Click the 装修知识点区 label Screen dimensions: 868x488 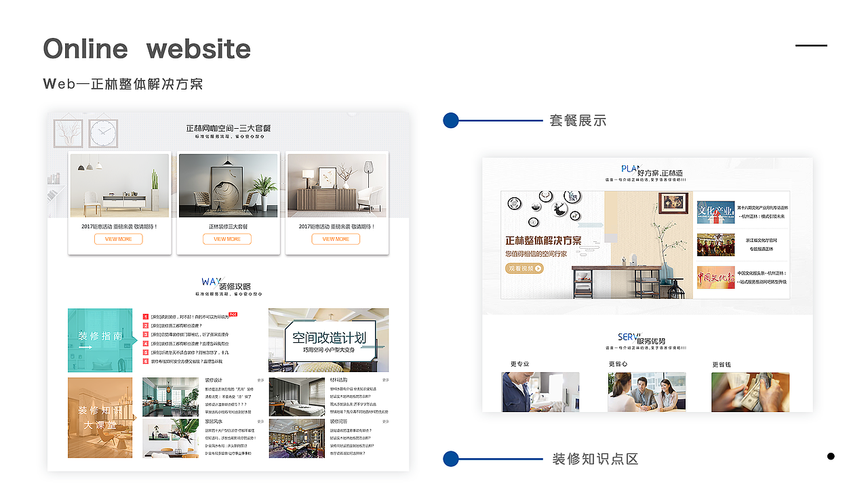click(x=595, y=459)
